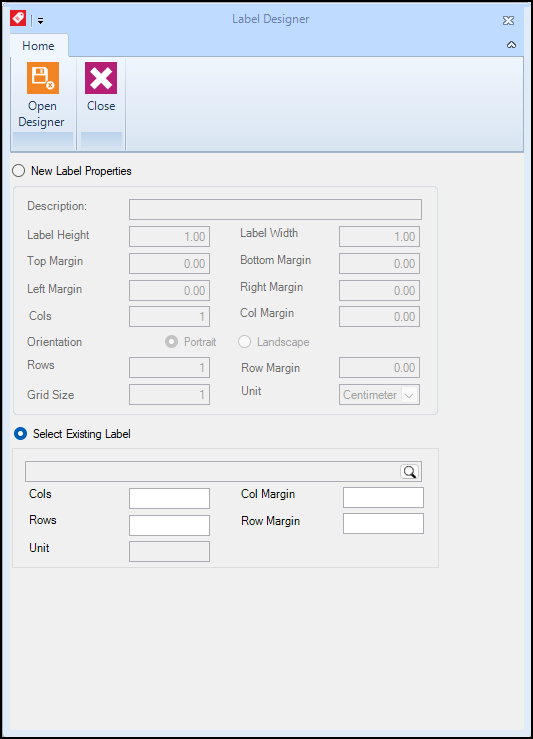Click the Open Designer icon
This screenshot has width=533, height=739.
42,78
